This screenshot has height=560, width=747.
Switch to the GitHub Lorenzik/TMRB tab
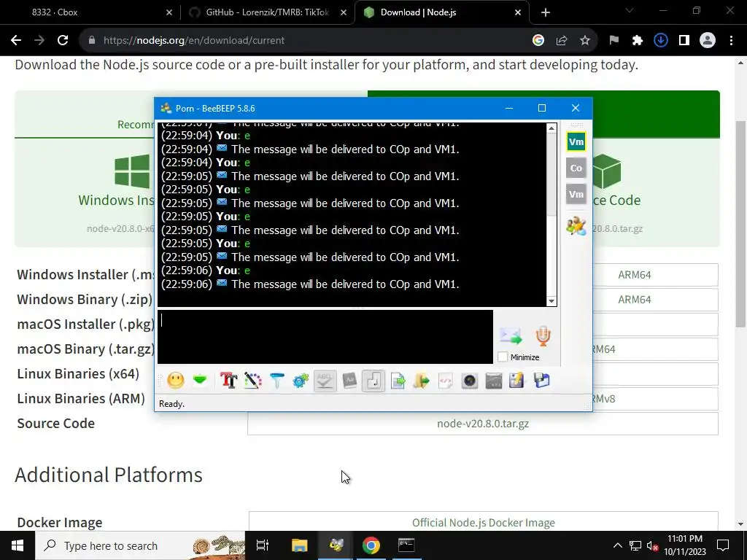click(267, 12)
